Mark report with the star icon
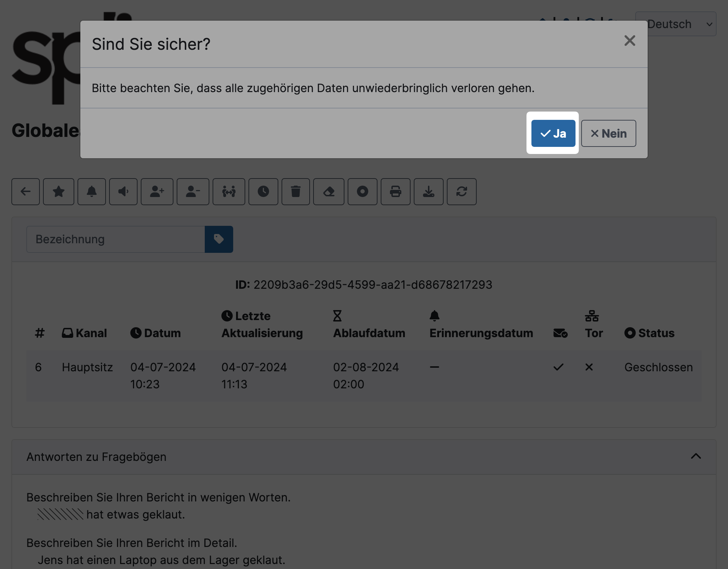Screen dimensions: 728x569 tap(59, 192)
